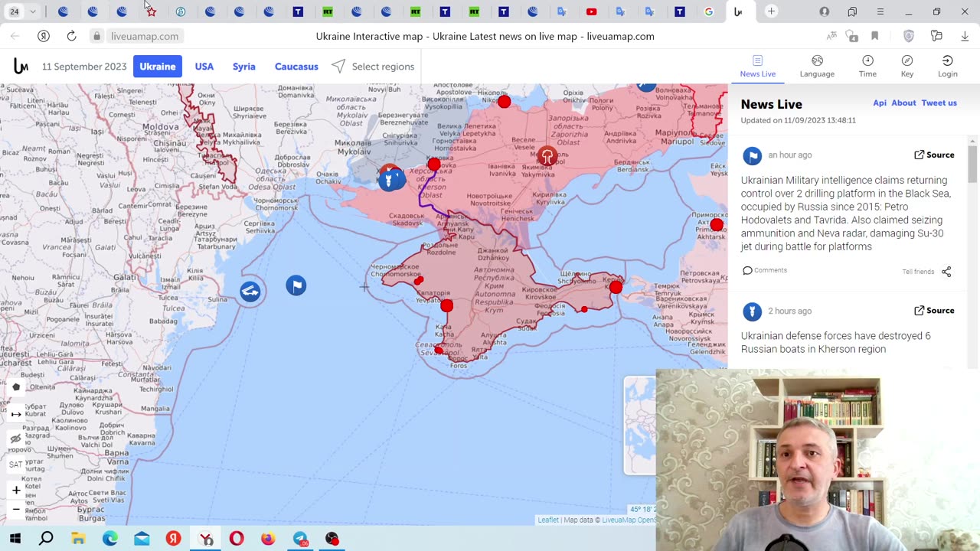Open the browser profile icon
Screen dimensions: 980x551
[x=825, y=11]
